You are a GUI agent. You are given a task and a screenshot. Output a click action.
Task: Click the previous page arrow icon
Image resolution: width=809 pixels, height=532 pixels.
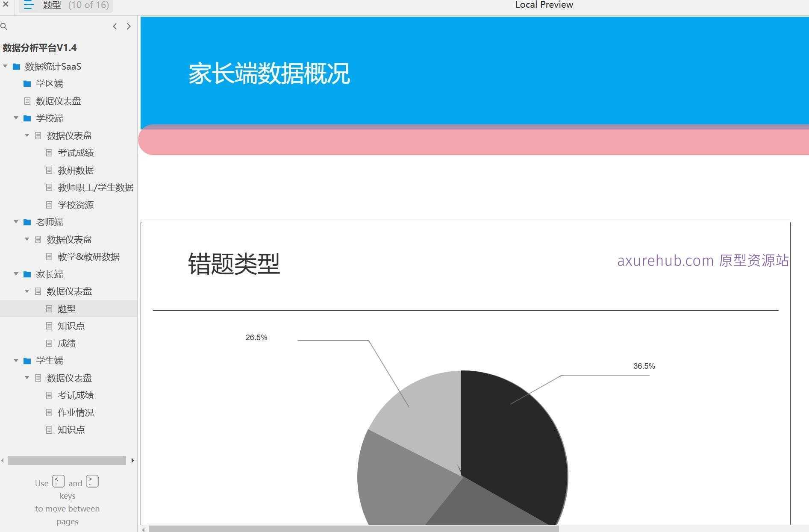[115, 26]
